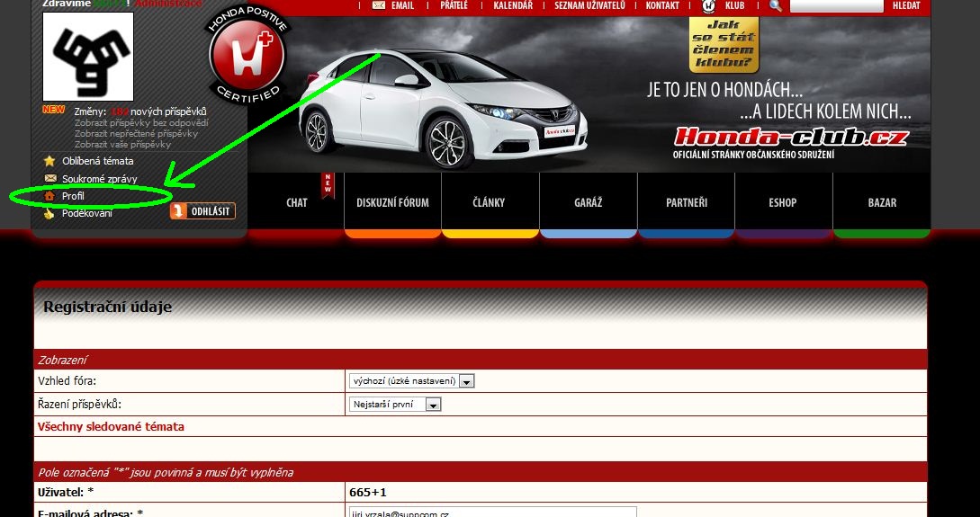The image size is (980, 517).
Task: Click the magnifying glass search icon
Action: point(775,5)
